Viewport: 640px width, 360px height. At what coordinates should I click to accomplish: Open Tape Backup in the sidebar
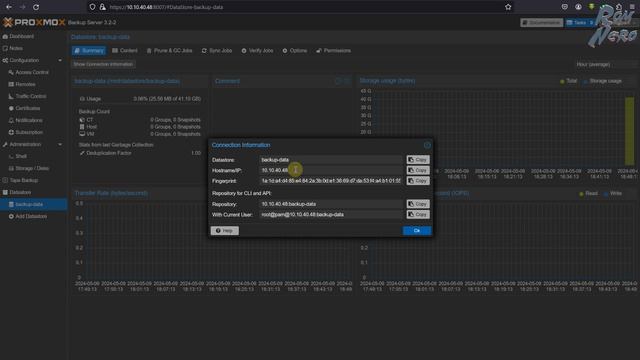(x=24, y=180)
